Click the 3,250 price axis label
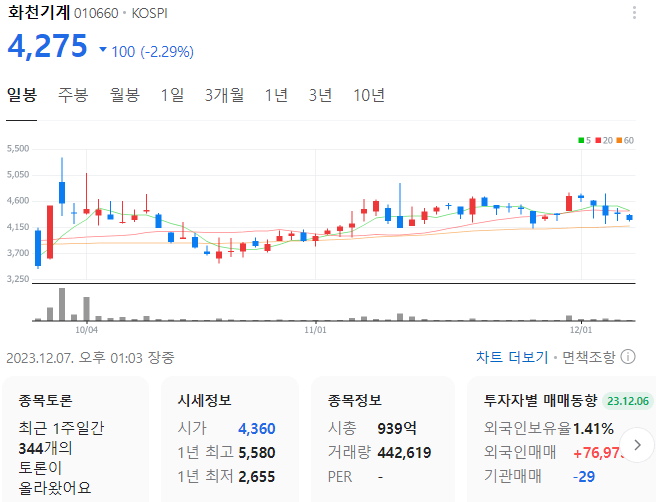Screen dimensions: 656x502 pos(18,279)
